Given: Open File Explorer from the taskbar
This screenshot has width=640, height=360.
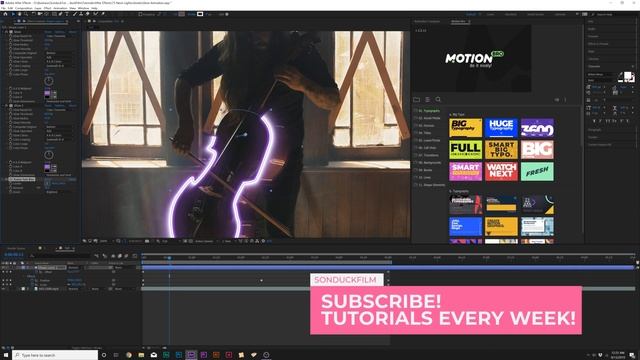Looking at the screenshot, I should pyautogui.click(x=141, y=355).
